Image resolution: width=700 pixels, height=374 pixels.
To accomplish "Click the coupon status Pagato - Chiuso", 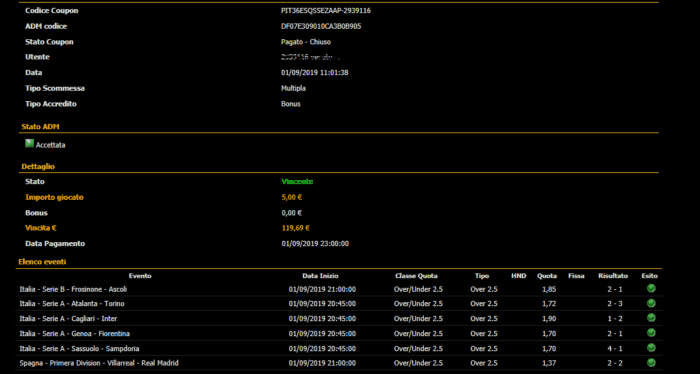I will pos(306,42).
